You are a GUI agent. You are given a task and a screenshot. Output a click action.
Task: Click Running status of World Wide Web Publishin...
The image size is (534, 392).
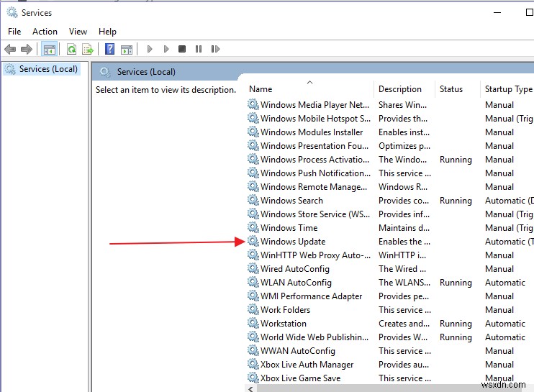tap(456, 337)
